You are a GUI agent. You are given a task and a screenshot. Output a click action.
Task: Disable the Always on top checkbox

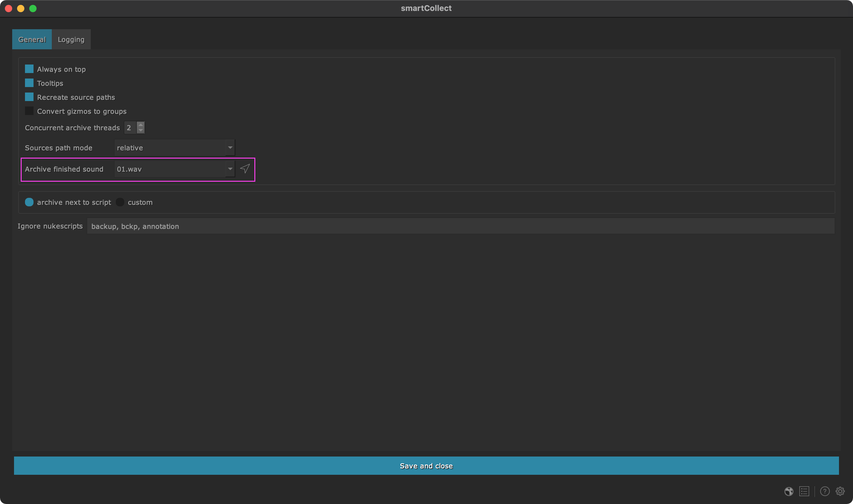click(29, 69)
